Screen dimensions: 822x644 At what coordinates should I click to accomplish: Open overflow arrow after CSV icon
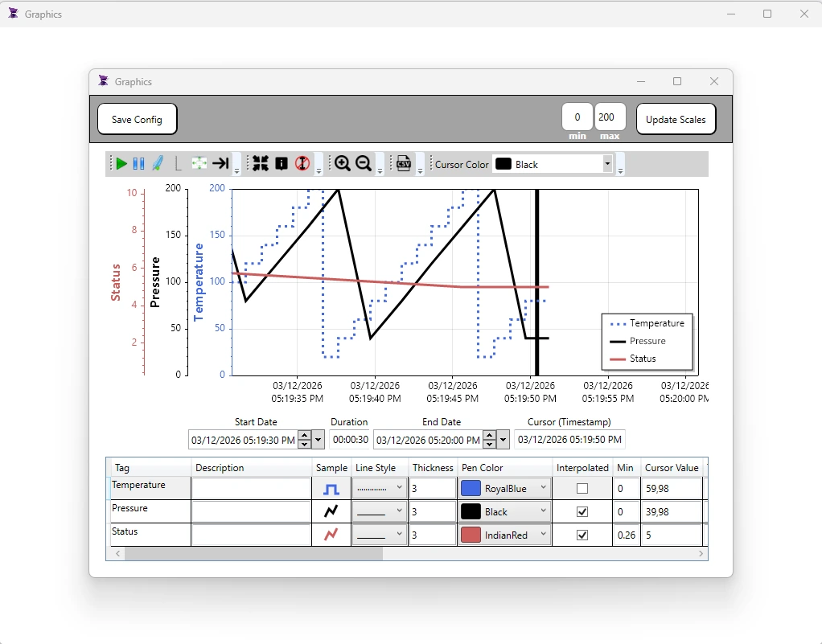[420, 170]
